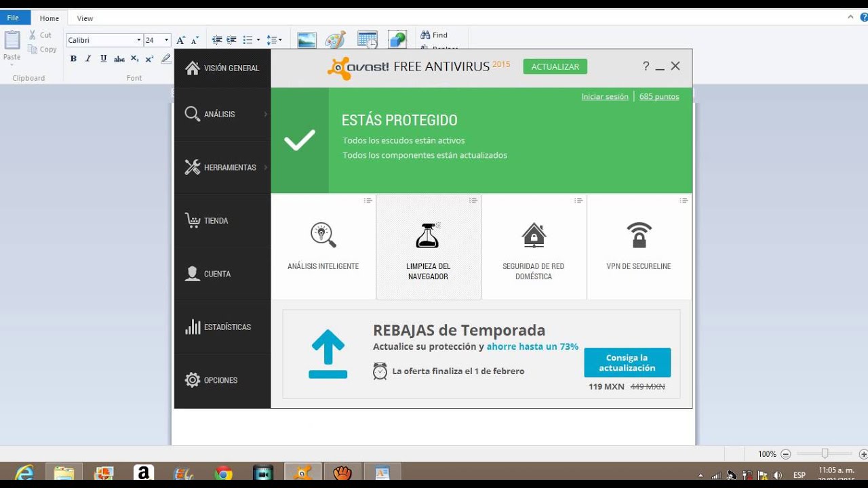
Task: Increase indent in WordPad ribbon
Action: point(232,40)
